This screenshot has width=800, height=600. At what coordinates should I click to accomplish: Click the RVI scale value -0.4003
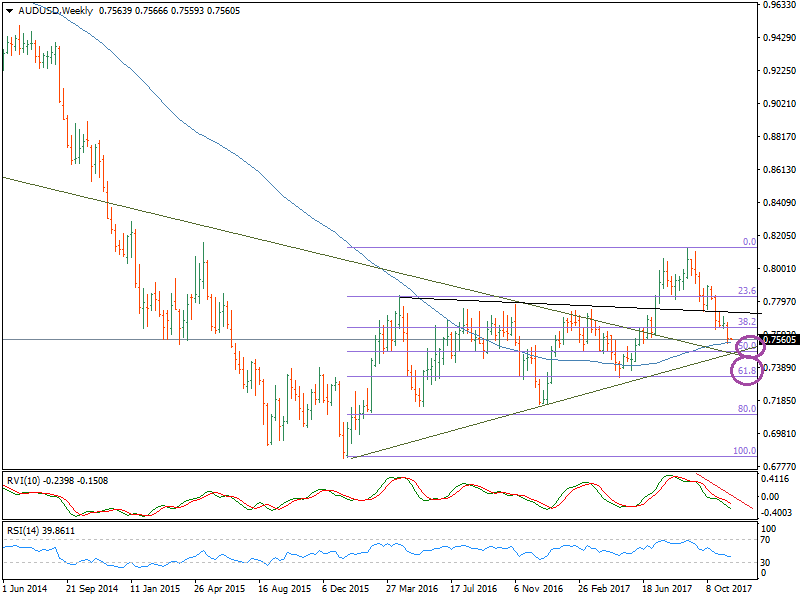775,512
